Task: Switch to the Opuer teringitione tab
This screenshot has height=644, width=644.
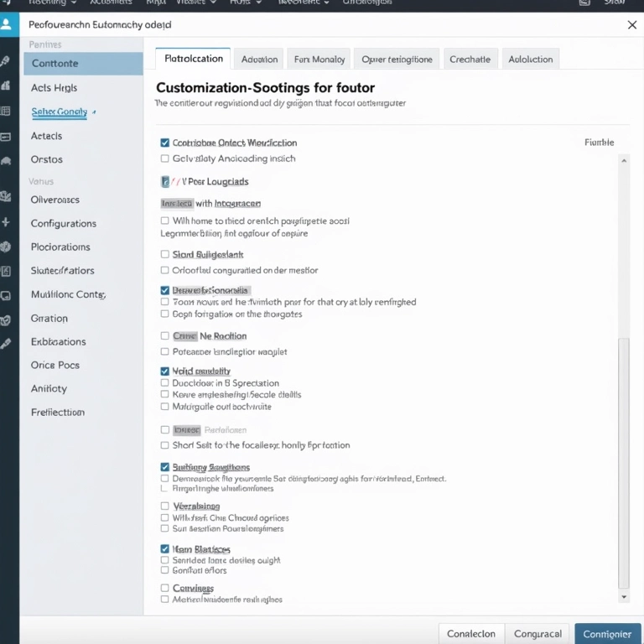Action: tap(397, 60)
